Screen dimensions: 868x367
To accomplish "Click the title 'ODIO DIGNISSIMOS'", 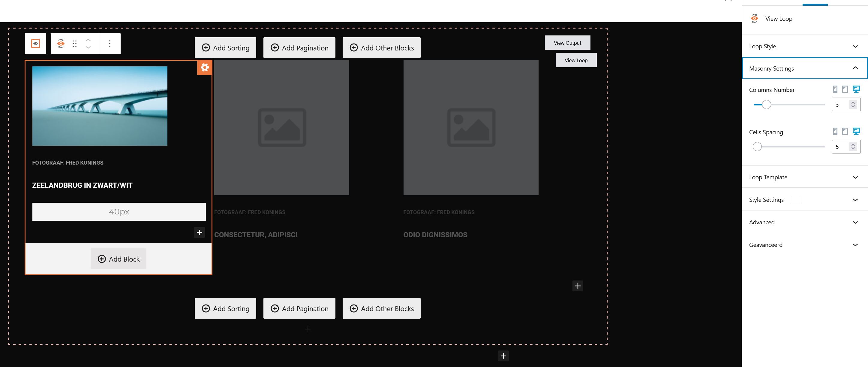I will pyautogui.click(x=435, y=235).
